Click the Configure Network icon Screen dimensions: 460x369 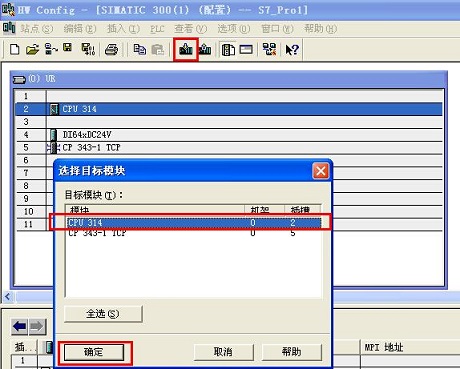click(269, 49)
